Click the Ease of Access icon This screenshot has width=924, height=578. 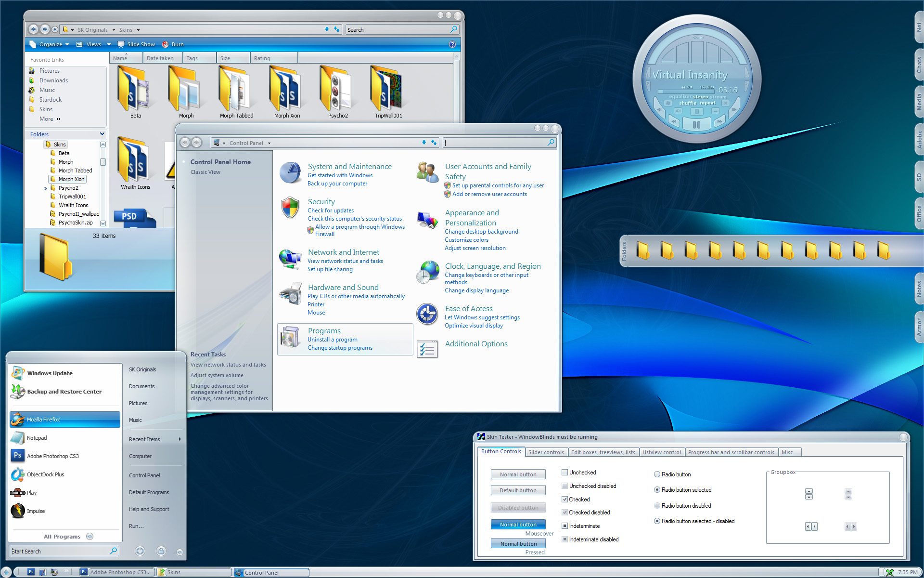click(x=427, y=314)
